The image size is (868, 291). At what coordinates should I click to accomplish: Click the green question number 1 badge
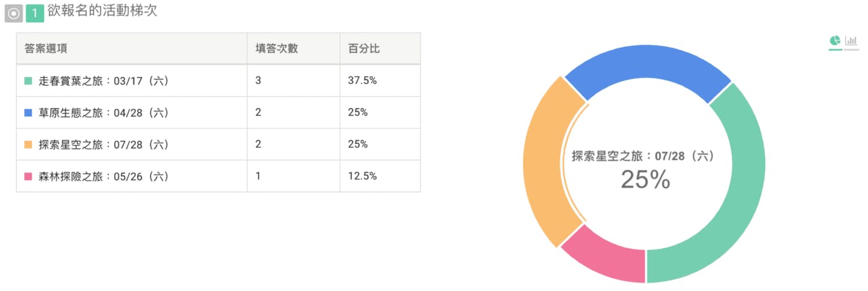click(x=35, y=13)
